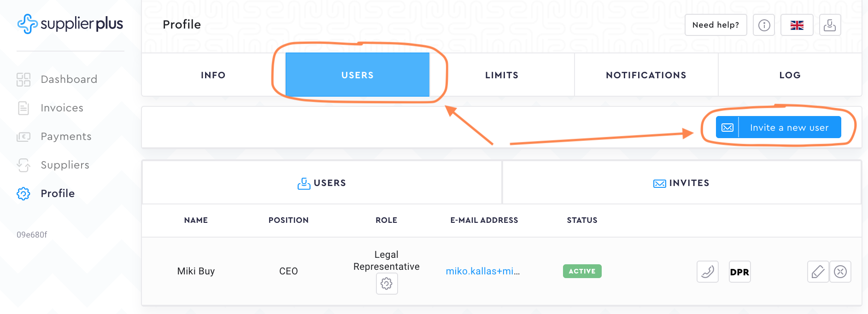868x314 pixels.
Task: Click the phone icon for Miki Buy
Action: pos(708,272)
